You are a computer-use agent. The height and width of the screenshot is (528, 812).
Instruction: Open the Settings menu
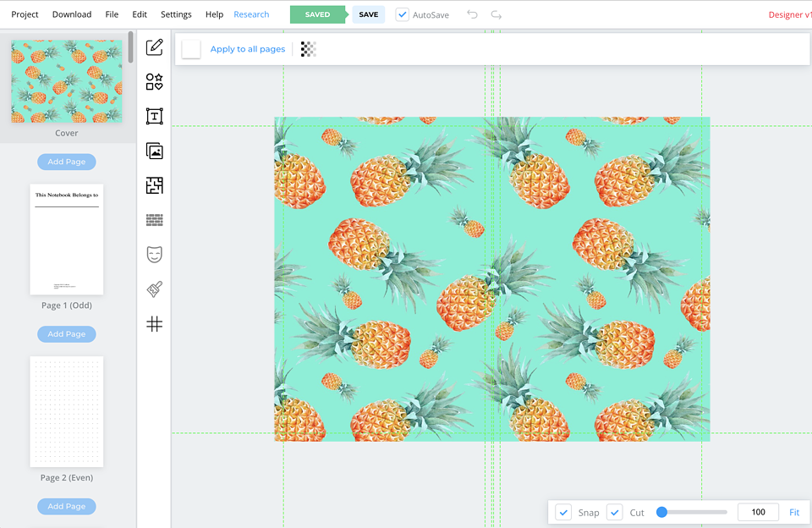[176, 14]
